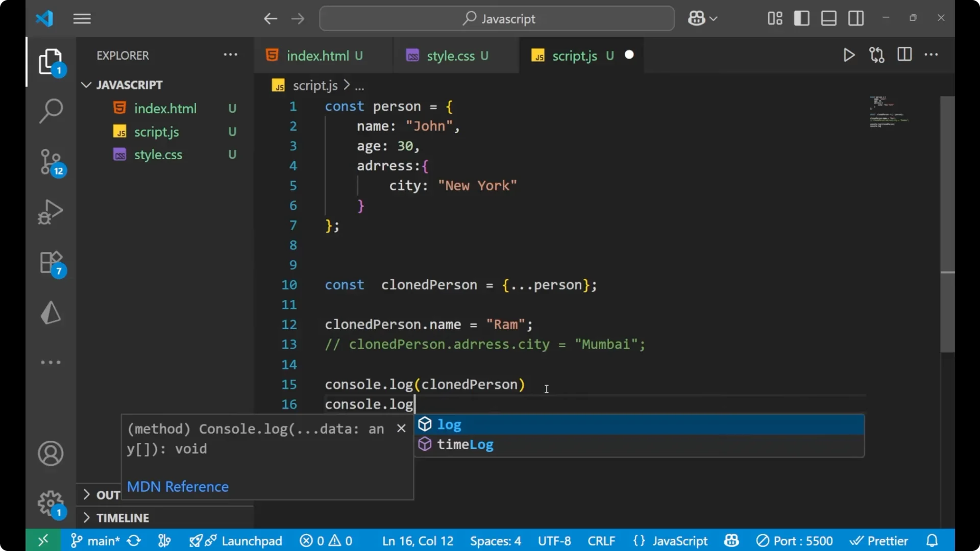Run the code with the play button

[849, 55]
